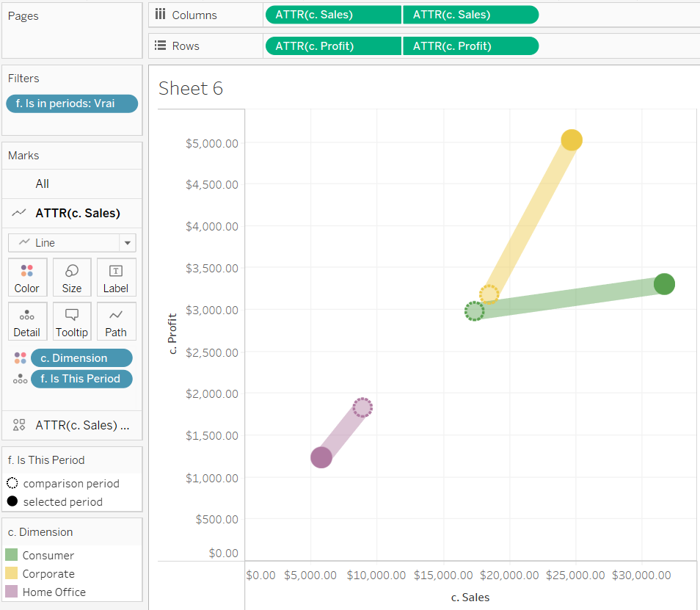Select the ATTR(c. Sales) line marks tab
700x610 pixels.
[77, 214]
